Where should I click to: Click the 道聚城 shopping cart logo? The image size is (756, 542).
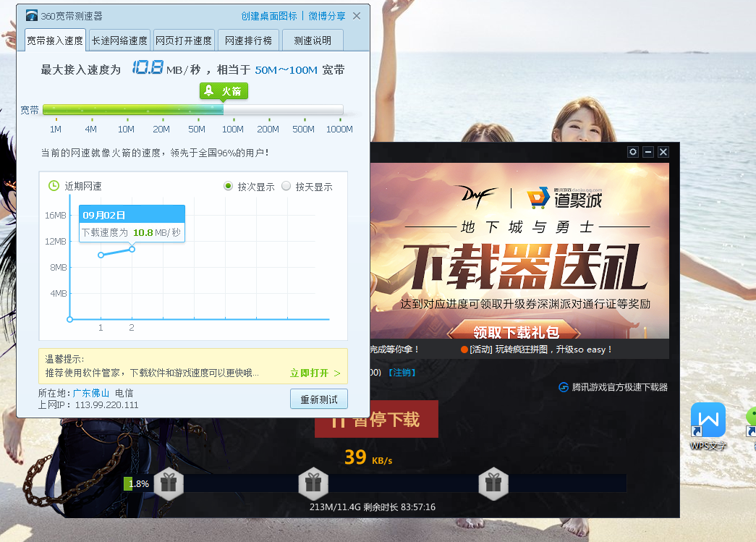click(x=538, y=198)
